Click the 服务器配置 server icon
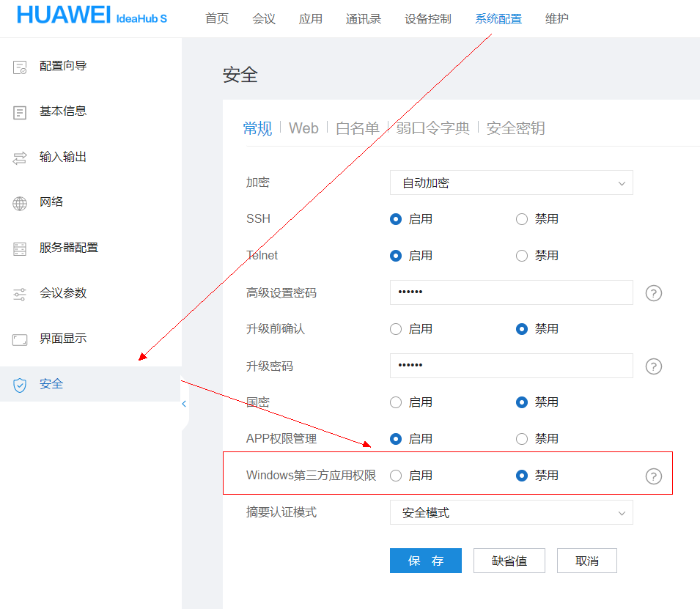Viewport: 700px width, 609px height. pos(20,249)
